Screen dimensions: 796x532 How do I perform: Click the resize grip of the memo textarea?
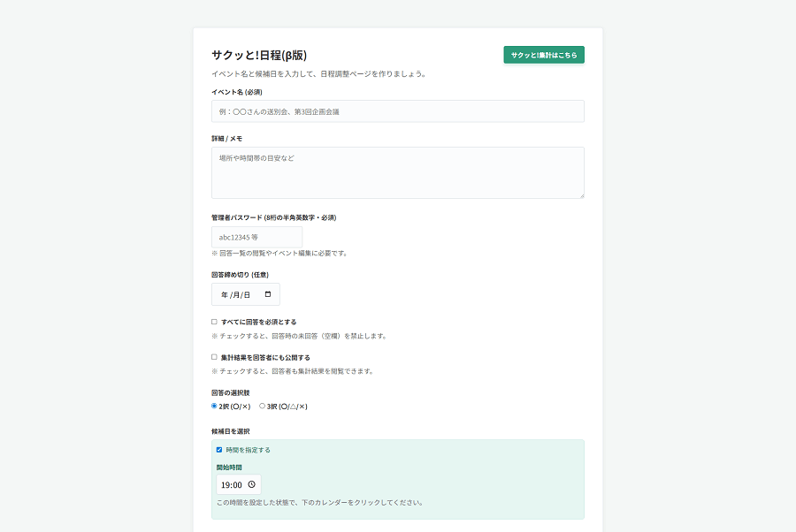point(580,194)
